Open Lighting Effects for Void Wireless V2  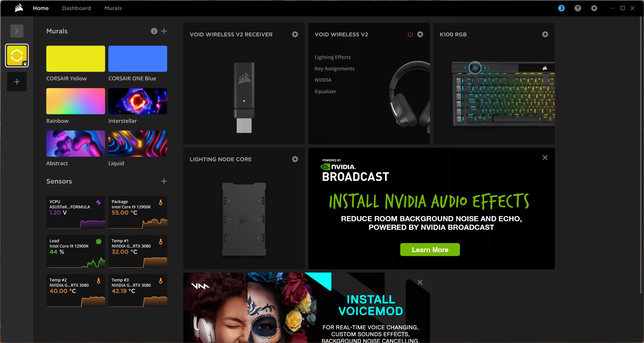click(333, 57)
